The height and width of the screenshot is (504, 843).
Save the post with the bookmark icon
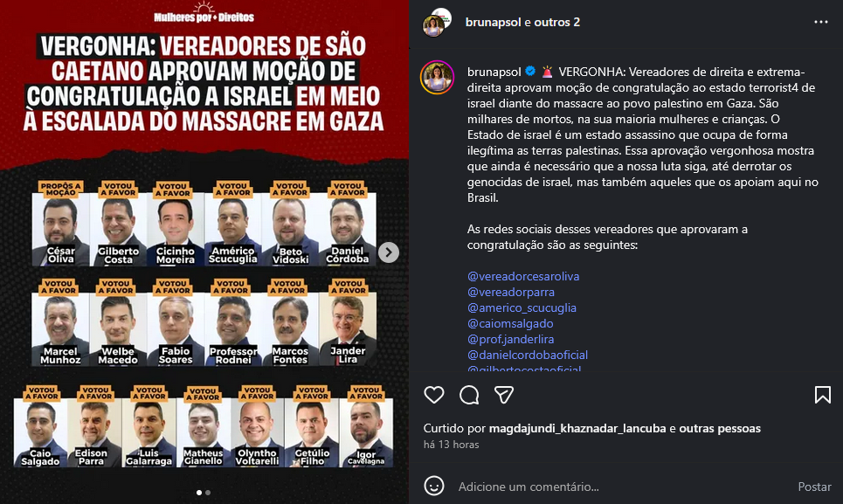coord(823,395)
